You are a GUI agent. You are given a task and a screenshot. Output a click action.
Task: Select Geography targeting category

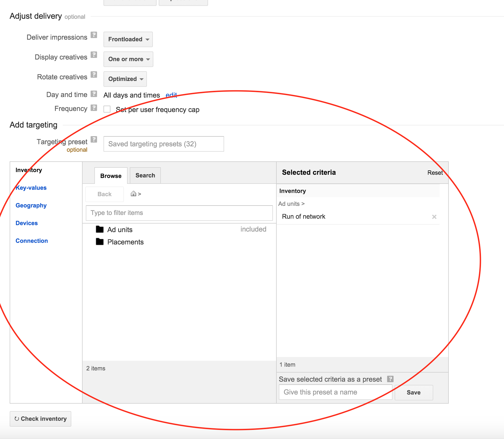[x=31, y=206]
